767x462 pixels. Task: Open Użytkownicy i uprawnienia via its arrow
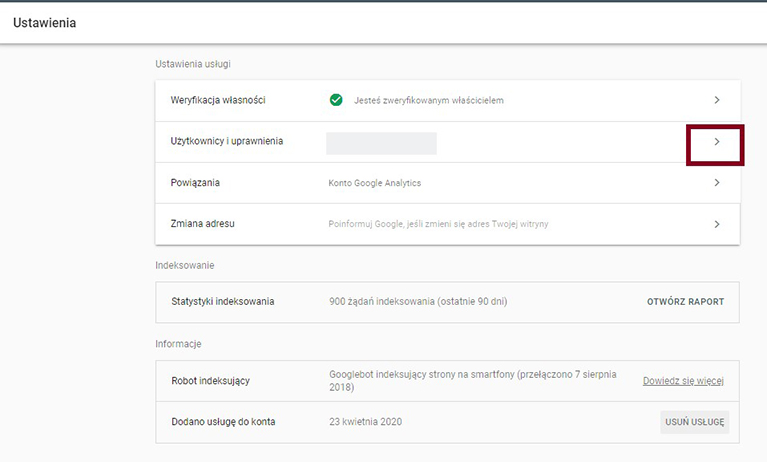716,142
